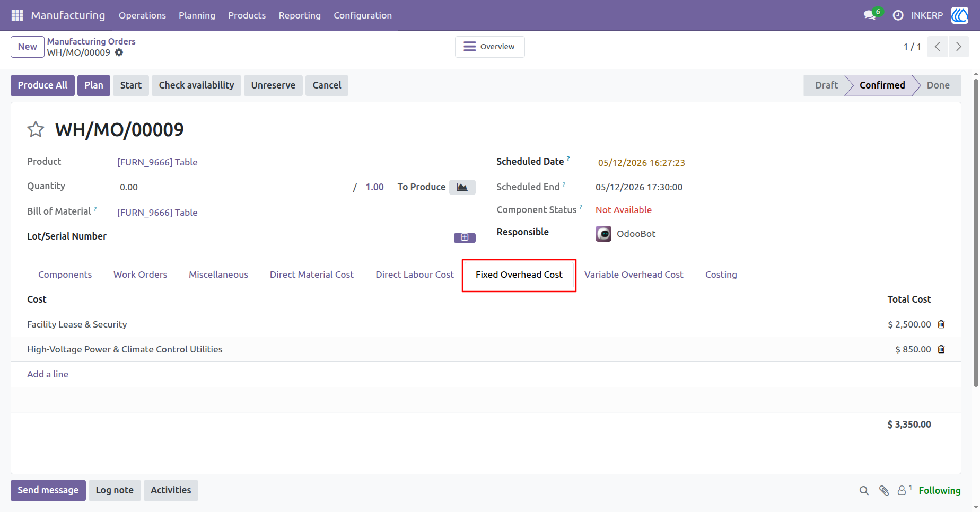Open the Configuration menu
This screenshot has height=512, width=980.
coord(363,15)
